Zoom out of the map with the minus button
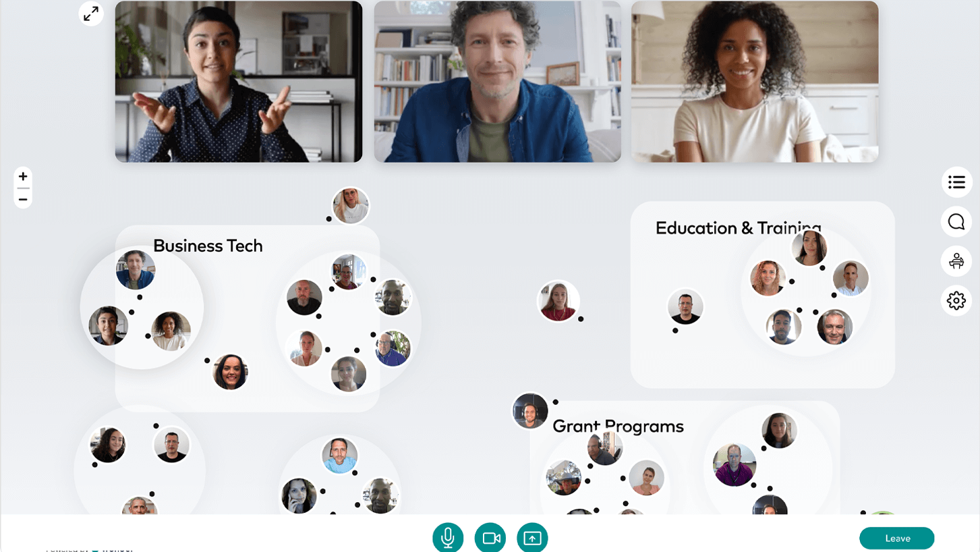 (23, 199)
